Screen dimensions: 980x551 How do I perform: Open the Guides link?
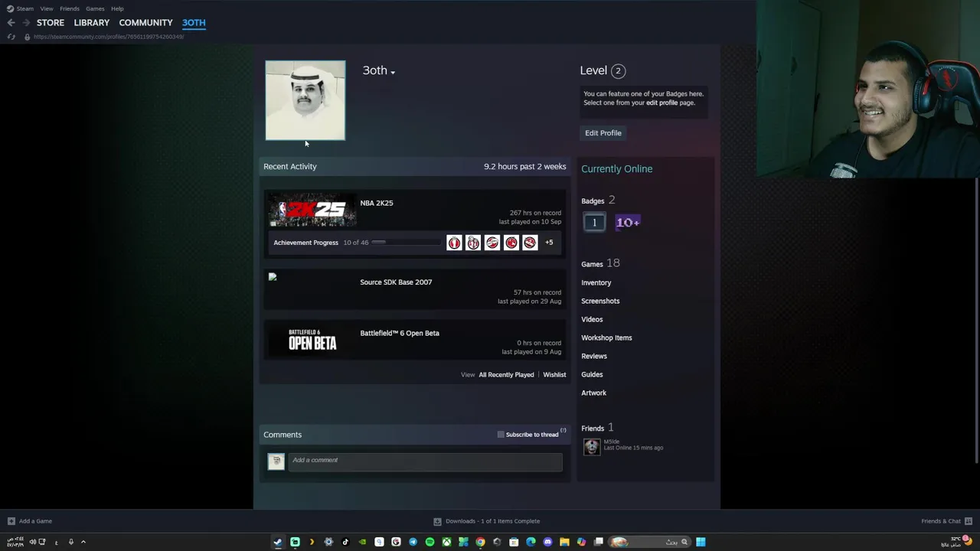[x=592, y=375]
